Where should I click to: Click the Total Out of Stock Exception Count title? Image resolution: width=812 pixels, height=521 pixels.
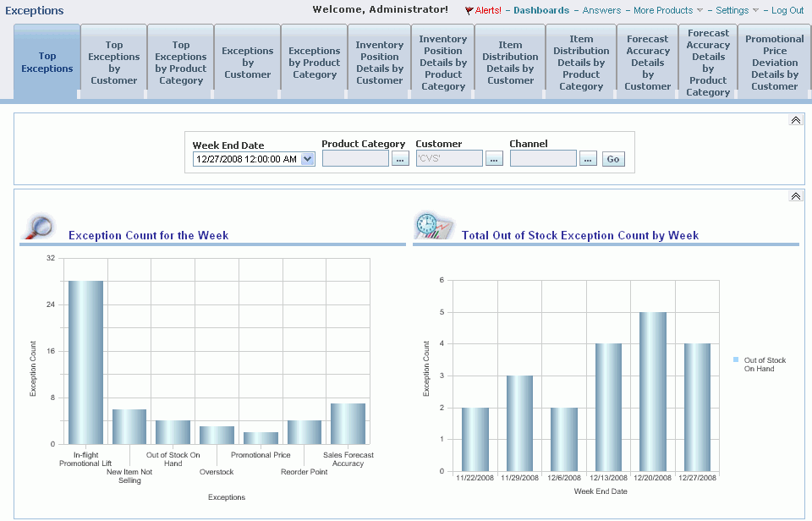[x=580, y=235]
